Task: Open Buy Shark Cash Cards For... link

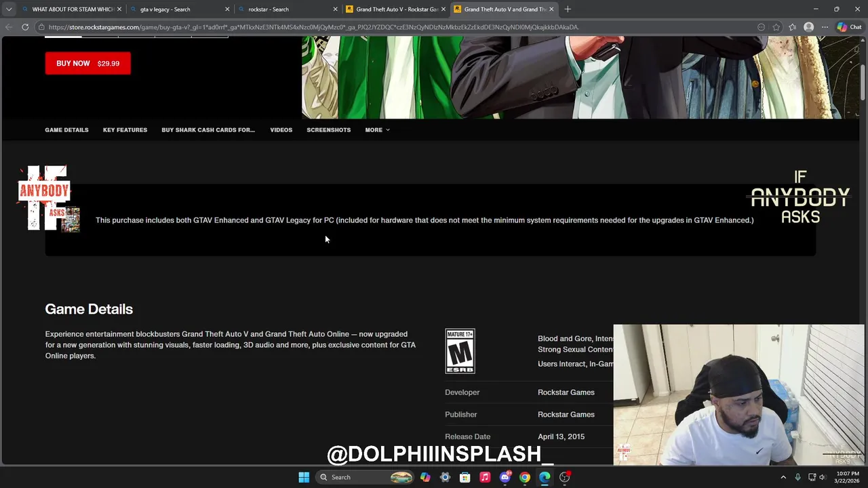Action: pos(208,129)
